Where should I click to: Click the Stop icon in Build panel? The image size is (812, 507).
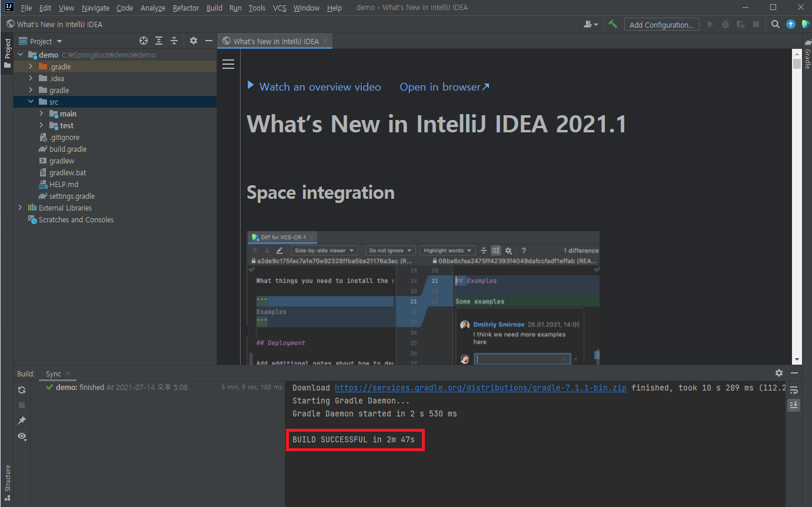22,405
